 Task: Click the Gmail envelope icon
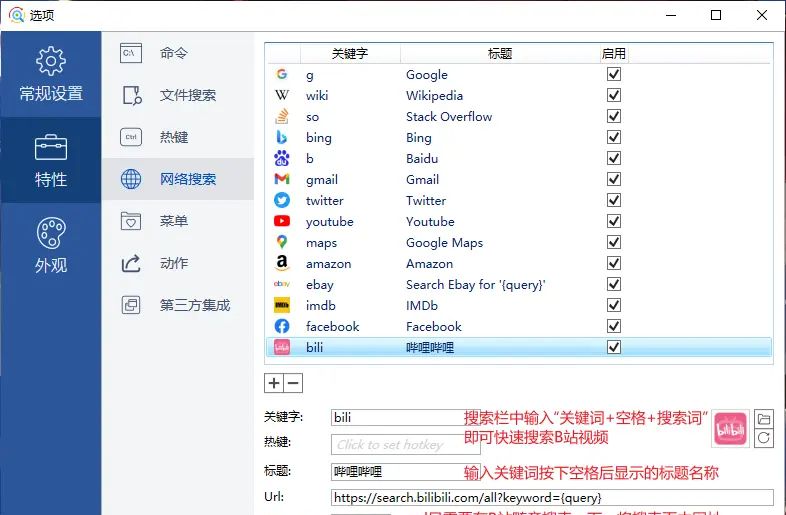pos(282,179)
